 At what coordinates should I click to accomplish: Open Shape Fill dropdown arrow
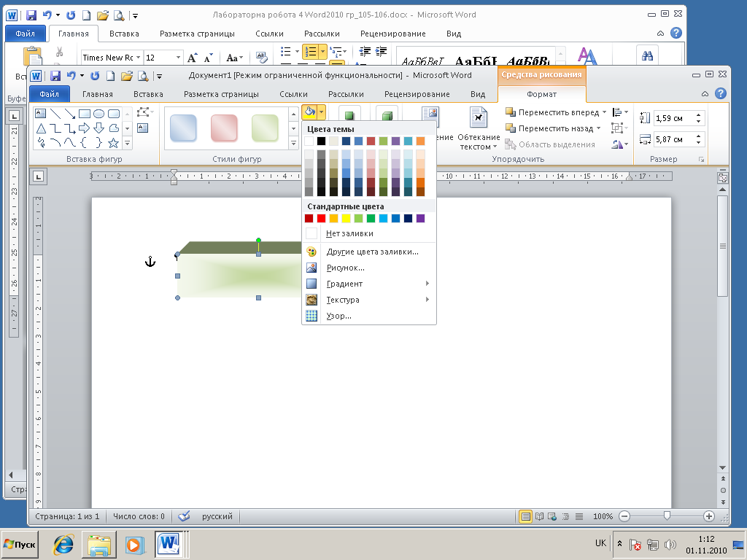tap(322, 112)
